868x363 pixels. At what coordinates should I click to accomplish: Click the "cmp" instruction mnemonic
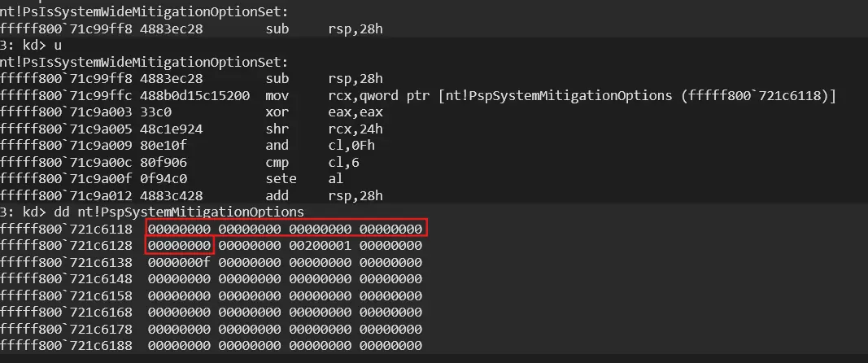pyautogui.click(x=277, y=162)
